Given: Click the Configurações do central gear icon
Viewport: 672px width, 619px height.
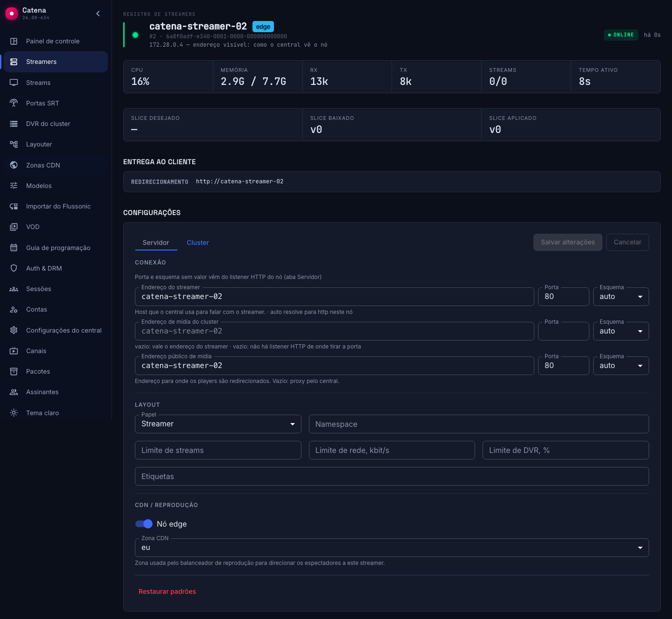Looking at the screenshot, I should point(14,330).
